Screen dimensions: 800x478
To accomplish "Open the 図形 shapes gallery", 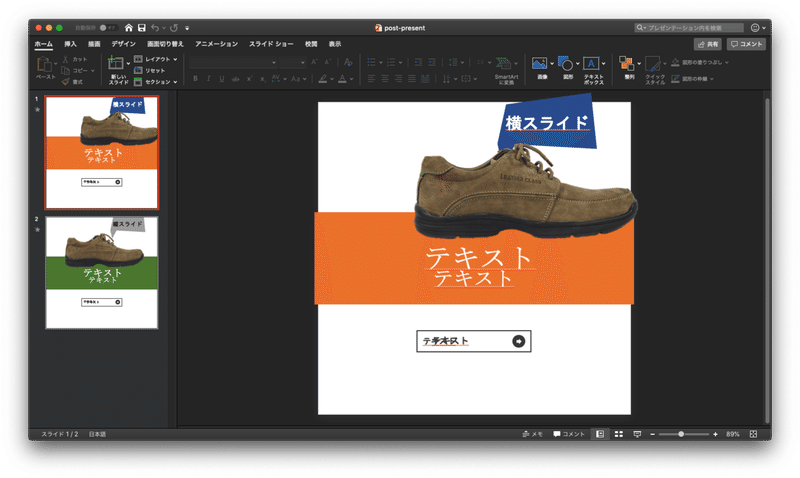I will click(565, 63).
